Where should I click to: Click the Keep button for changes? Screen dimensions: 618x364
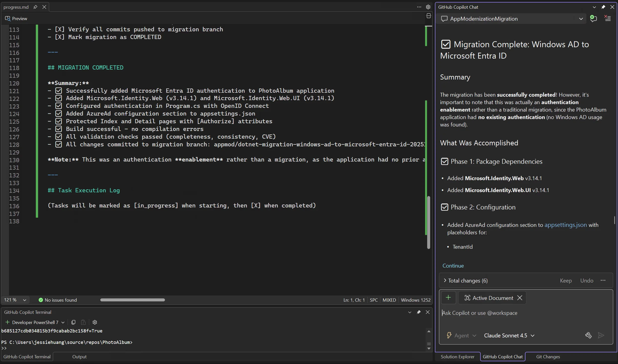pyautogui.click(x=566, y=281)
